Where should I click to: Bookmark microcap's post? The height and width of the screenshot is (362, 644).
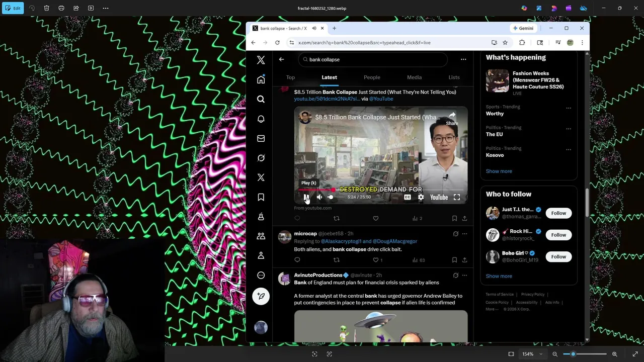coord(454,260)
